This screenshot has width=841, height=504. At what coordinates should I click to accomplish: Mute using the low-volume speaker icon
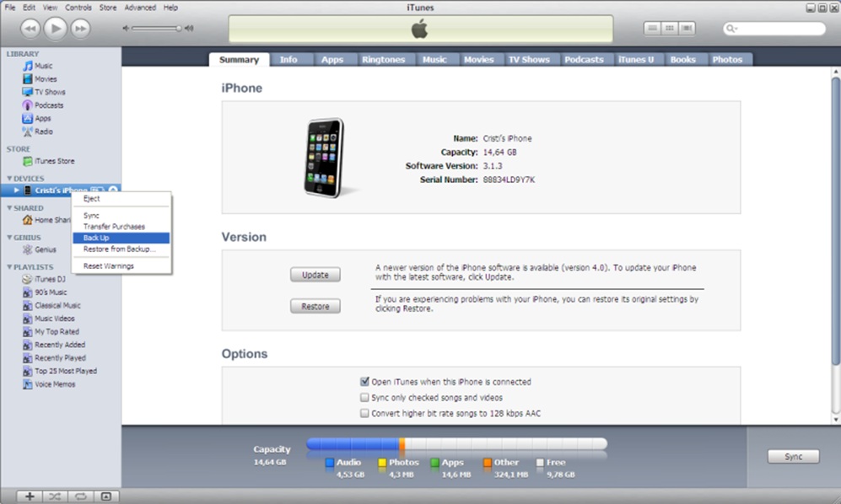126,29
